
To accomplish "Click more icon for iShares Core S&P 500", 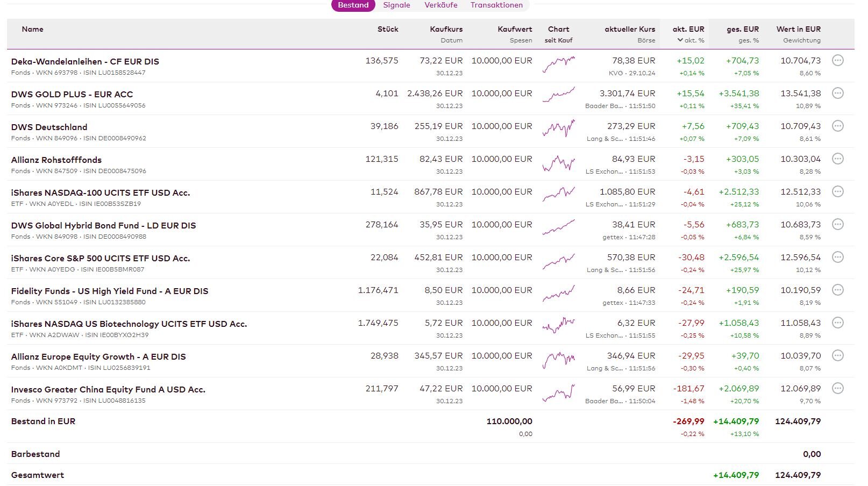I will (x=837, y=258).
